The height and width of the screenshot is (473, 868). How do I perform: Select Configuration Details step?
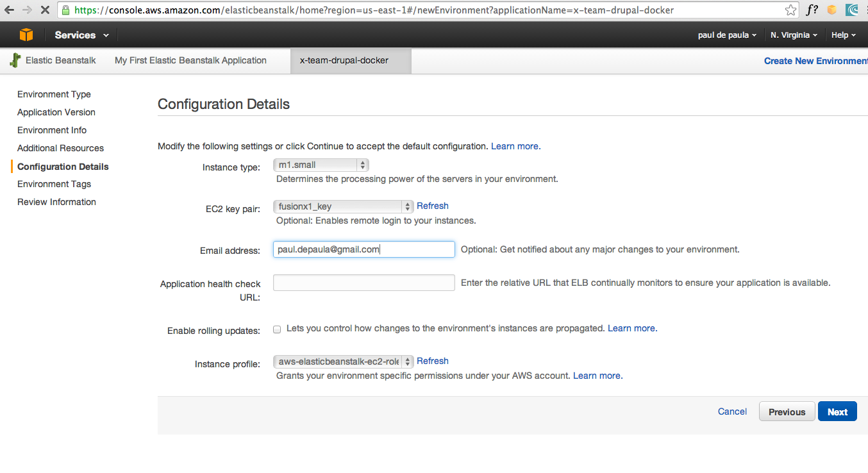(63, 167)
